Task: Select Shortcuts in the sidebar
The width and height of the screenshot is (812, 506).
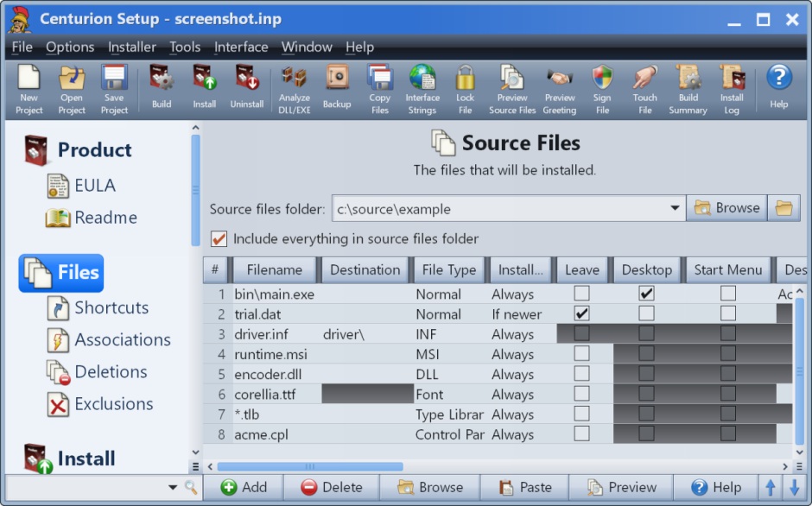Action: [x=111, y=308]
